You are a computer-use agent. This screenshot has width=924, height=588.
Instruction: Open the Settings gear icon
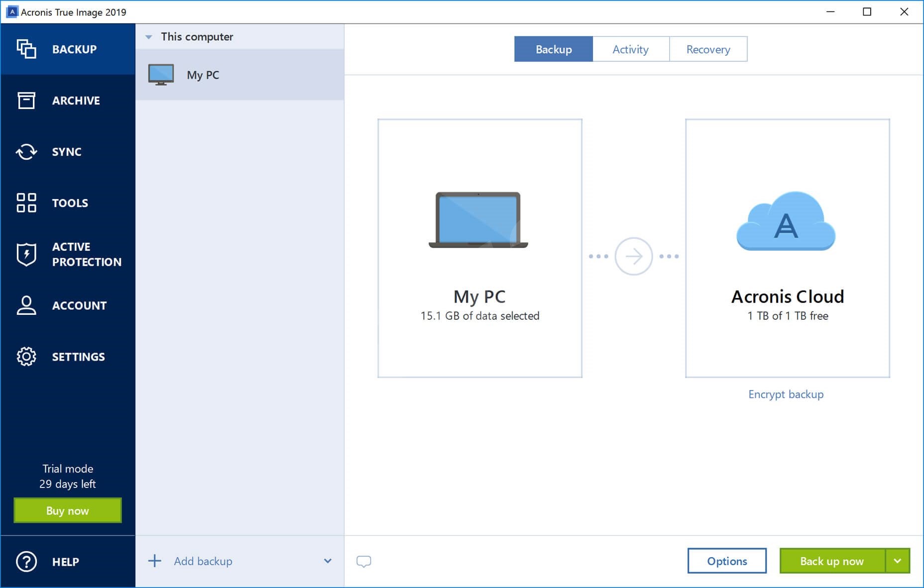pyautogui.click(x=26, y=357)
